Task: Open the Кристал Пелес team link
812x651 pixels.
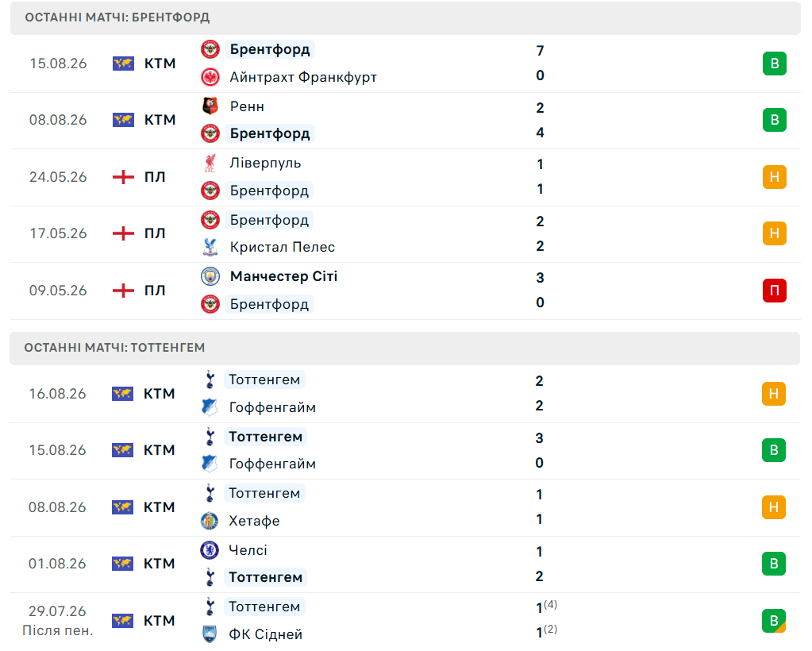Action: [x=283, y=247]
